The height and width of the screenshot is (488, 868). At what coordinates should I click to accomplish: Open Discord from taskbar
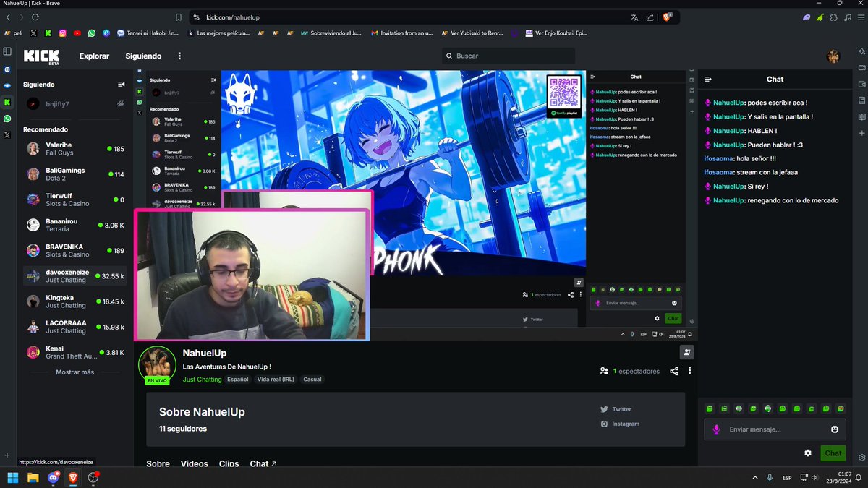tap(53, 477)
